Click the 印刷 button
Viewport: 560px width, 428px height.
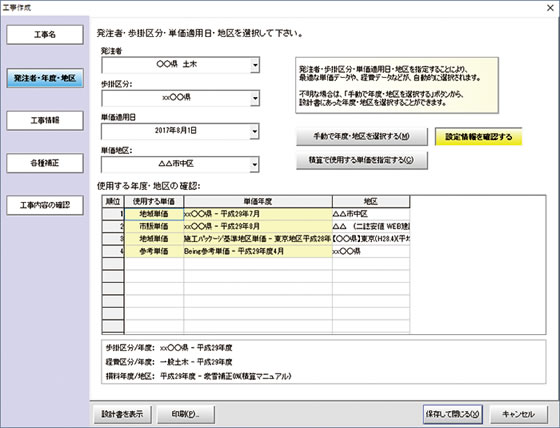coord(186,414)
